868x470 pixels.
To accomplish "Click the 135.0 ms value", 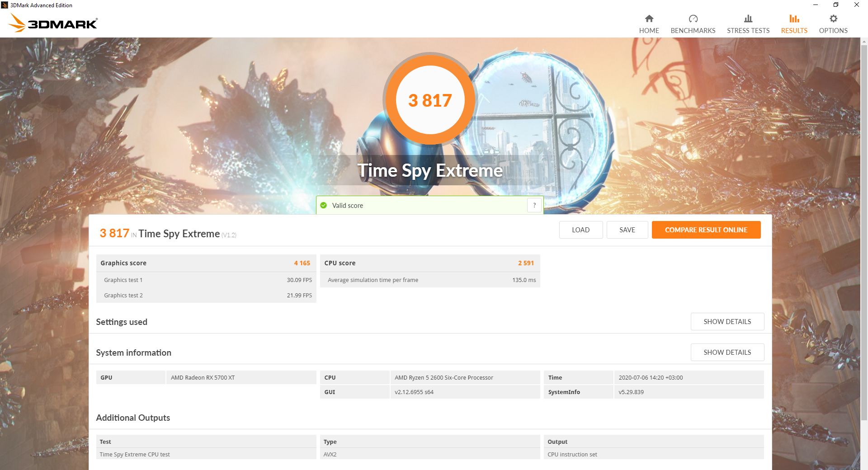I will pos(524,280).
